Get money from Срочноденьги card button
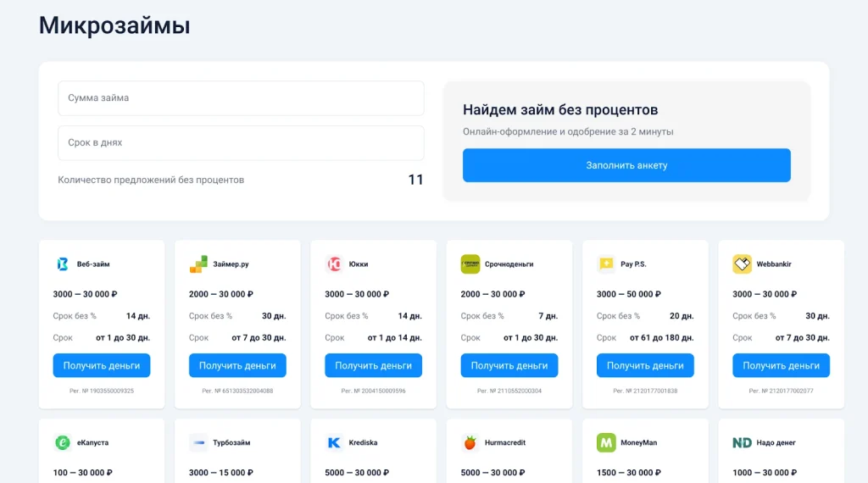The image size is (868, 483). [x=509, y=365]
